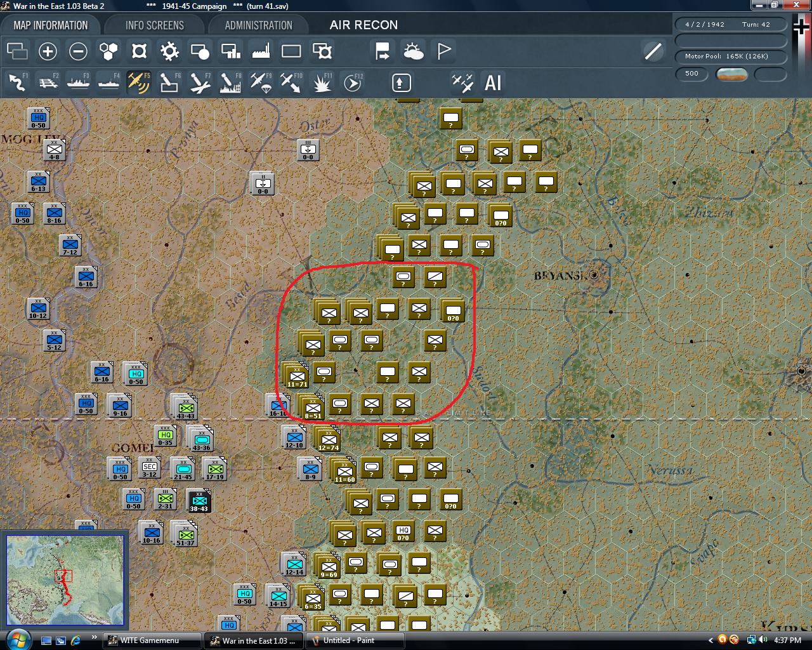Click the Bryansk city hex
This screenshot has height=650, width=812.
coord(594,275)
